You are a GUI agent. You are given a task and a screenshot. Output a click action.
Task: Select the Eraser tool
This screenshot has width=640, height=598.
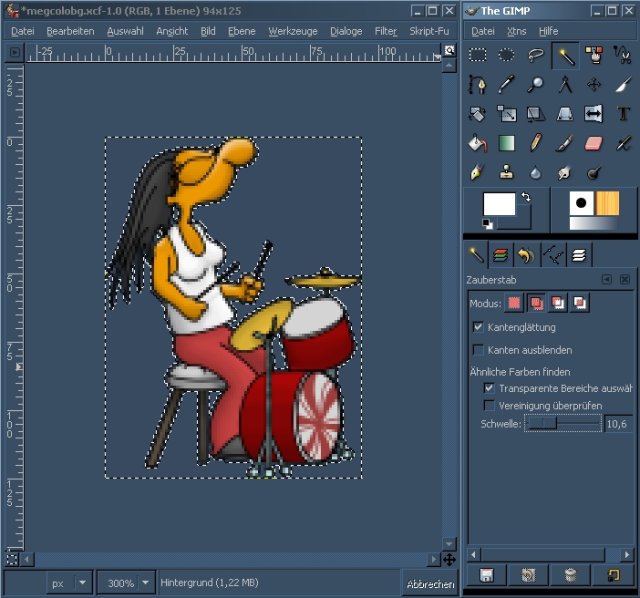(x=594, y=143)
